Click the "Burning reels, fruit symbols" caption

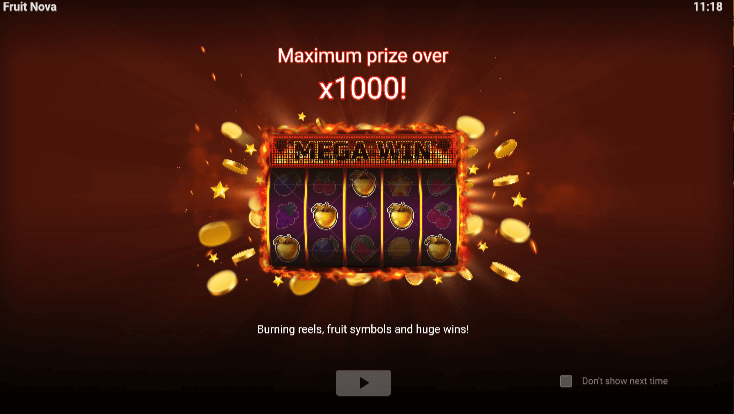(325, 329)
